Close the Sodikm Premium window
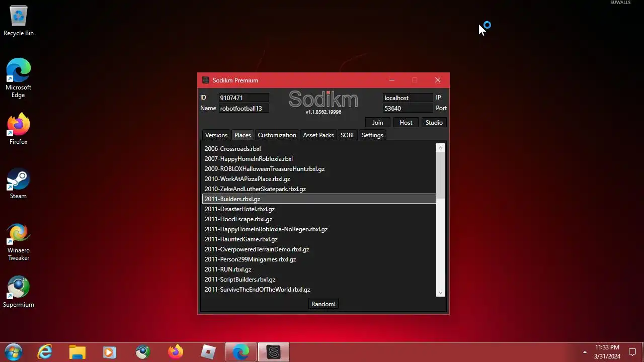The width and height of the screenshot is (644, 362). click(438, 80)
